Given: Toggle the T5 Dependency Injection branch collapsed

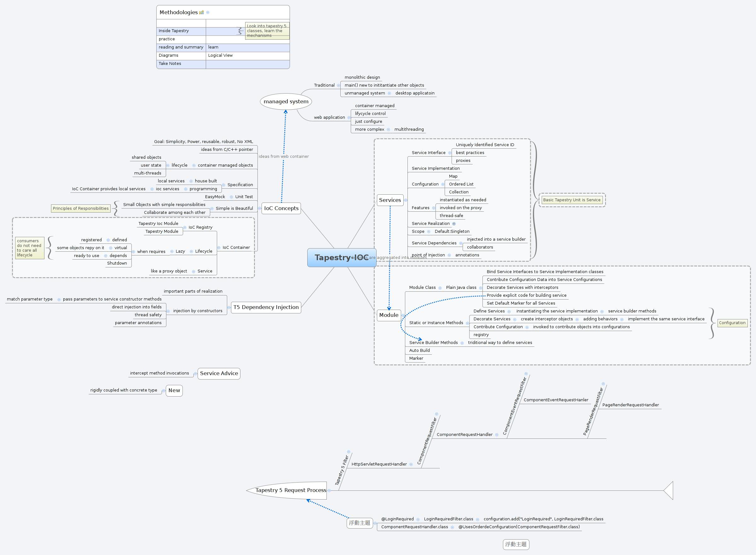Looking at the screenshot, I should click(229, 308).
